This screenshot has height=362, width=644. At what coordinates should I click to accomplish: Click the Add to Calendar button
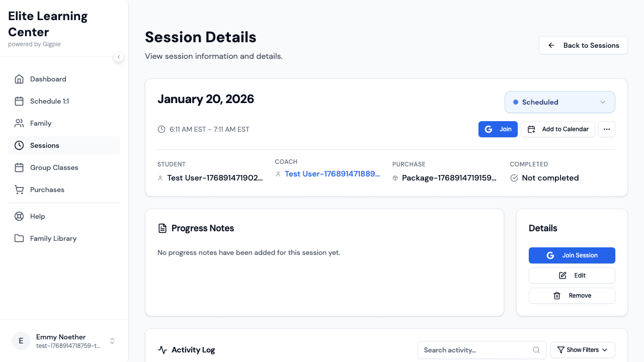(x=557, y=129)
